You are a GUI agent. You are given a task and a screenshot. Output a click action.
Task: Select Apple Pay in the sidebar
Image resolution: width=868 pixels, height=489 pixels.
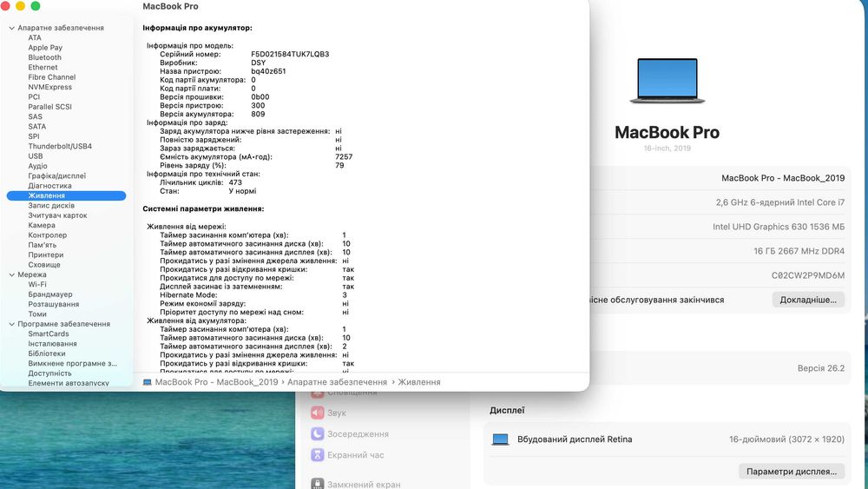pos(45,48)
